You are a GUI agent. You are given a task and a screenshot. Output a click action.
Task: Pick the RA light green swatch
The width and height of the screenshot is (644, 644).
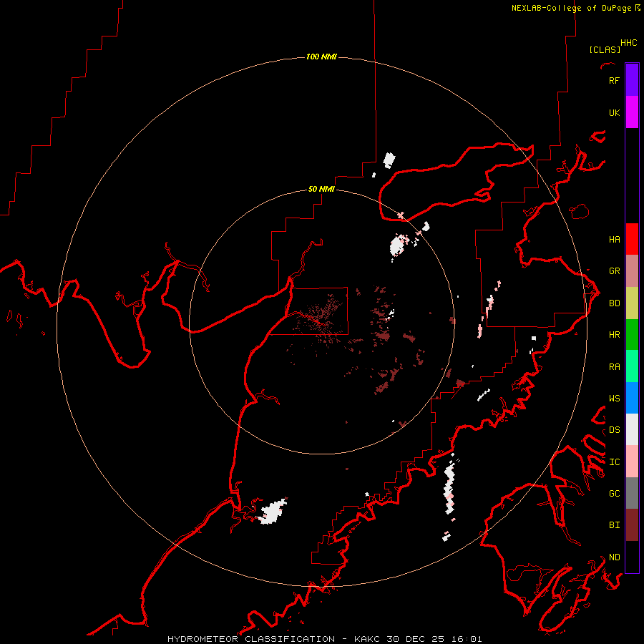tap(632, 366)
